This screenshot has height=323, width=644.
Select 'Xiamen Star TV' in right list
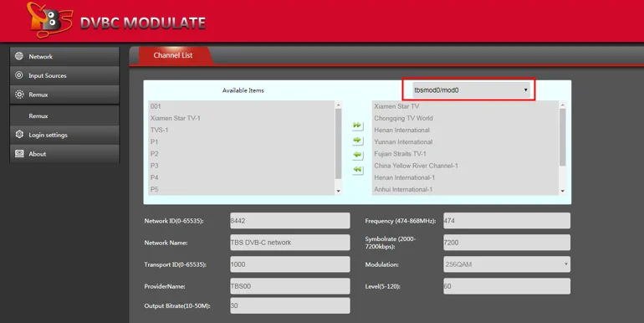(x=466, y=106)
